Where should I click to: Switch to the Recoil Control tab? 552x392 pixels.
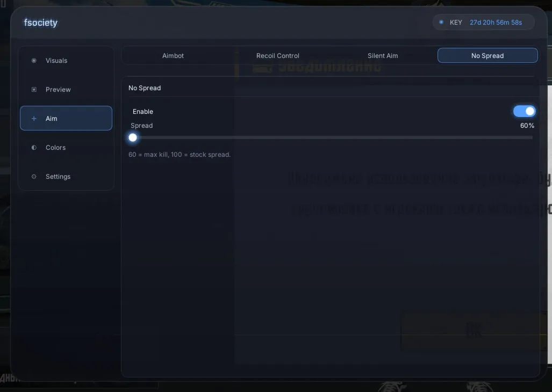point(278,55)
